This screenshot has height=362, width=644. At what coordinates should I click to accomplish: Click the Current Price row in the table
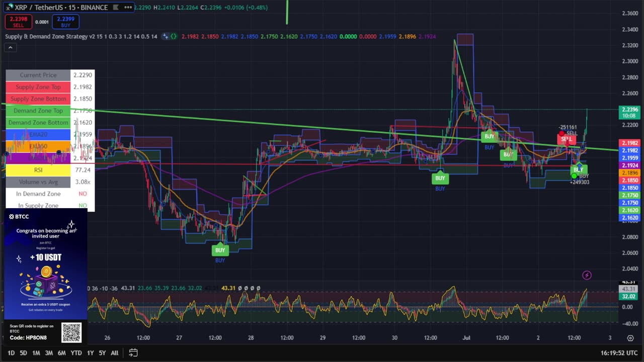click(50, 75)
